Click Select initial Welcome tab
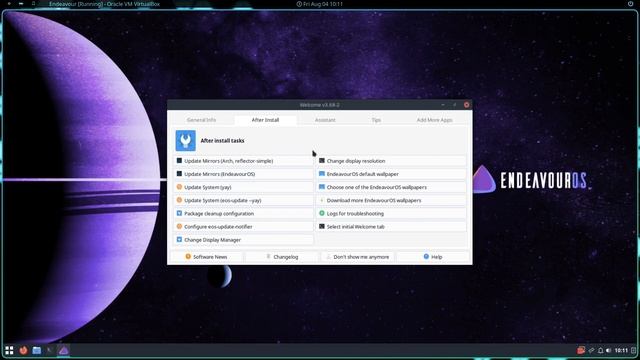The width and height of the screenshot is (640, 360). [x=391, y=227]
